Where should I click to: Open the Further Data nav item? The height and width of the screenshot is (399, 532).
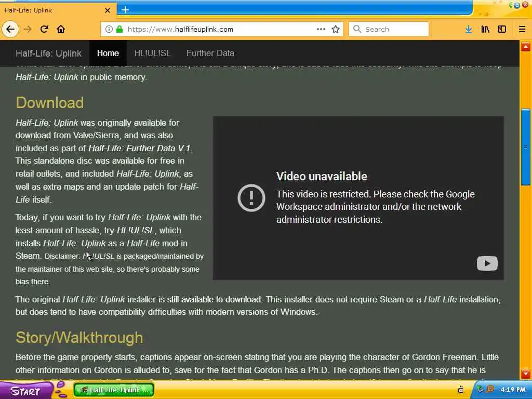click(x=210, y=54)
